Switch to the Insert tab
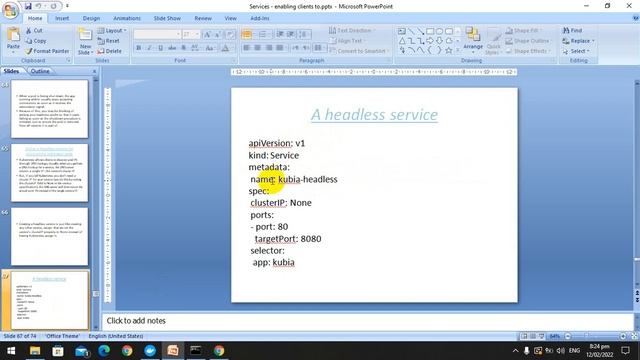The width and height of the screenshot is (640, 360). (x=62, y=18)
